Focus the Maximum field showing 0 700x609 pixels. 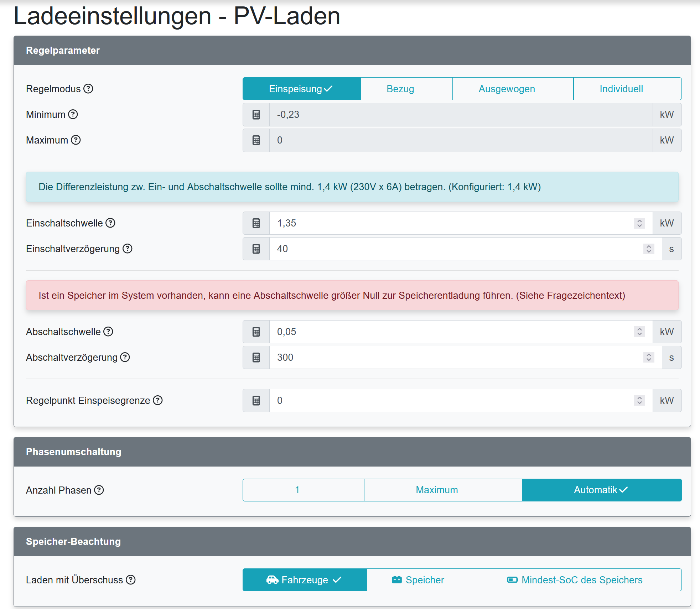tap(461, 140)
